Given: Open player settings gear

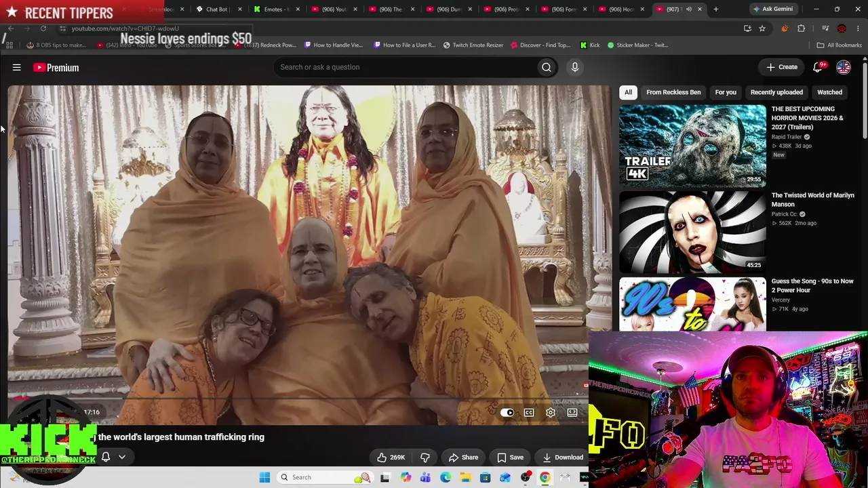Looking at the screenshot, I should 551,413.
